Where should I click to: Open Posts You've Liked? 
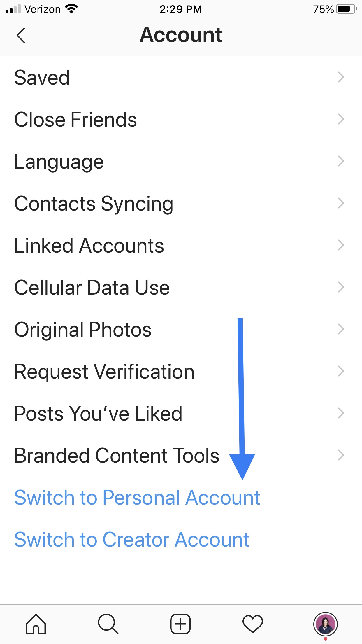tap(181, 413)
